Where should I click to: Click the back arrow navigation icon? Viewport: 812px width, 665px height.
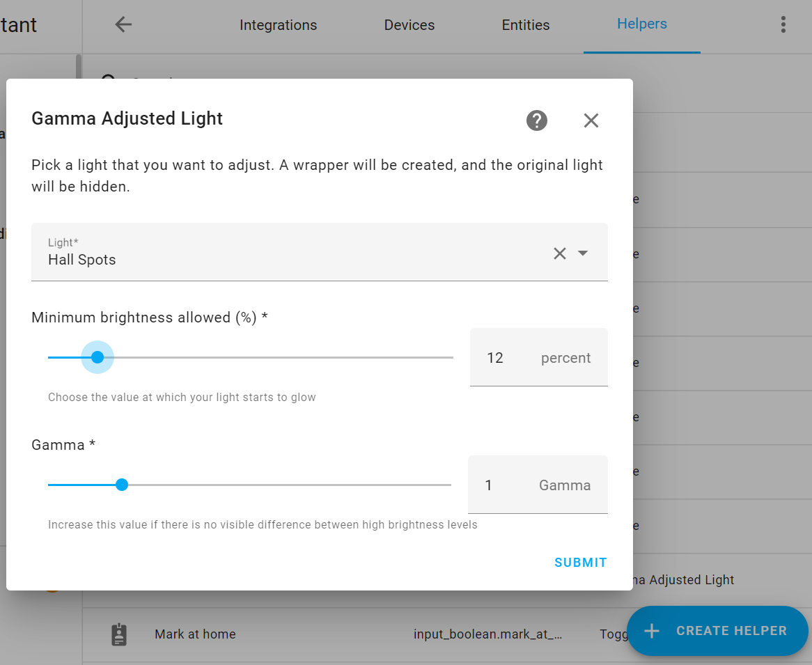click(123, 24)
